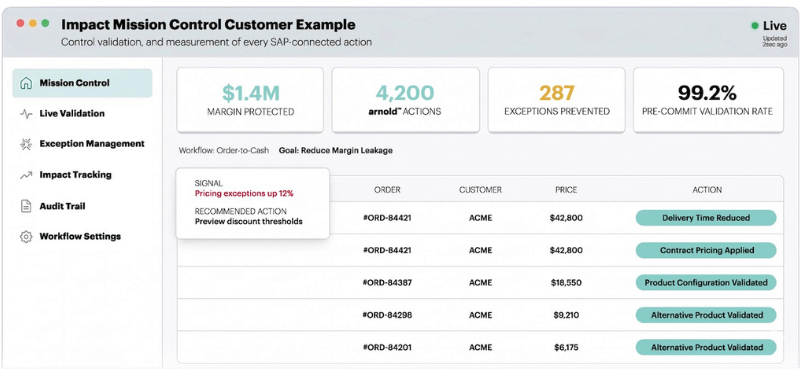
Task: Click the yellow window minimize button
Action: (33, 23)
